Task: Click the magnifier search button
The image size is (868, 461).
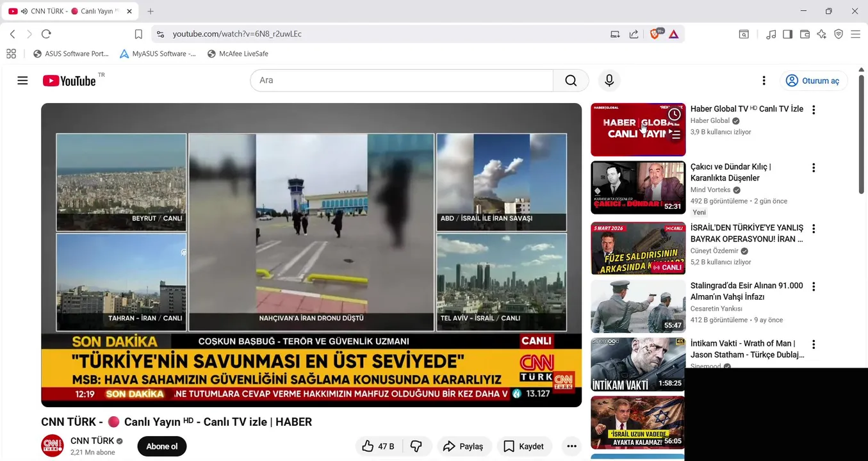Action: pyautogui.click(x=571, y=81)
